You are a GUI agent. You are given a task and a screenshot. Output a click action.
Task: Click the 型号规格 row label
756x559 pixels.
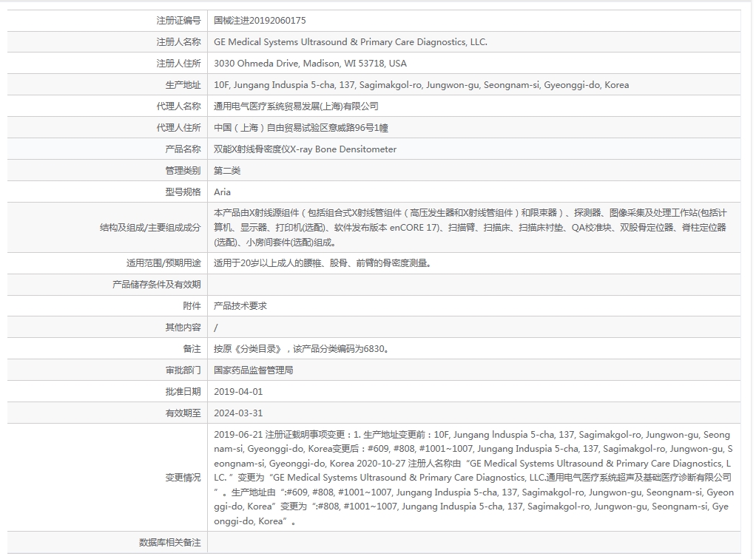[183, 192]
